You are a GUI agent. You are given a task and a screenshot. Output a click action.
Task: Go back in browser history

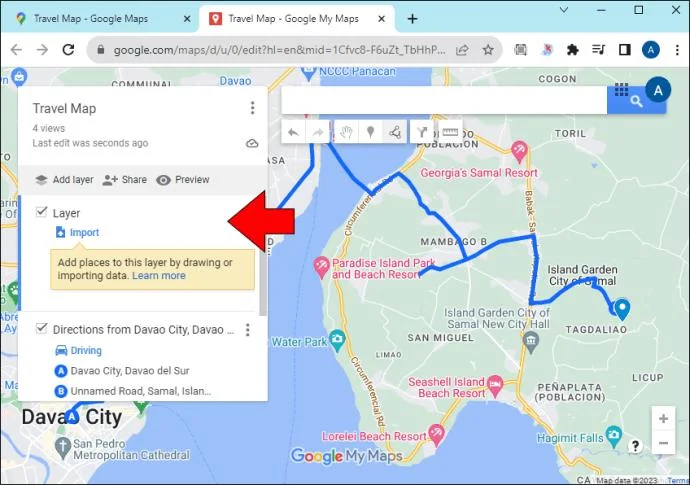coord(16,50)
